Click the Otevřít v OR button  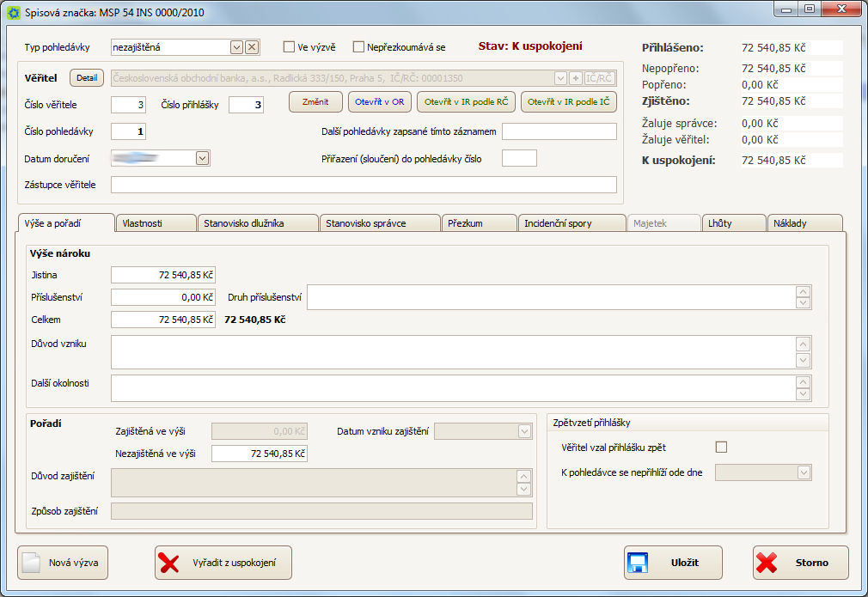point(380,101)
